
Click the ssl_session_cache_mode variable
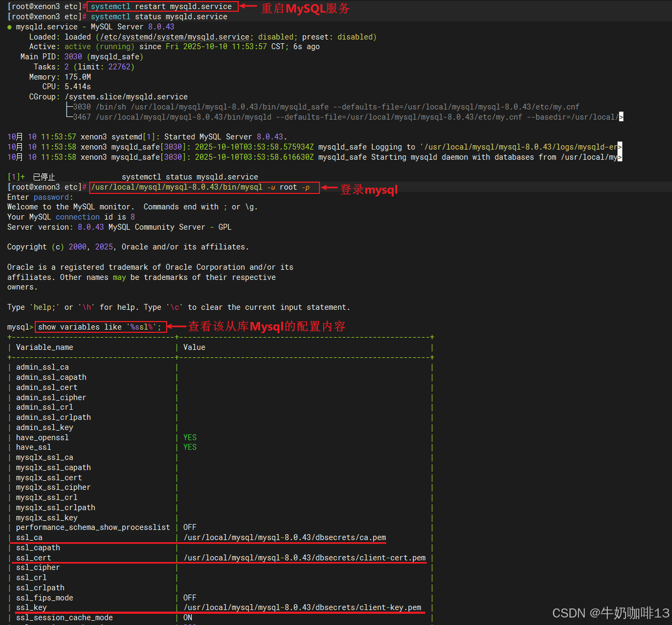pyautogui.click(x=64, y=618)
